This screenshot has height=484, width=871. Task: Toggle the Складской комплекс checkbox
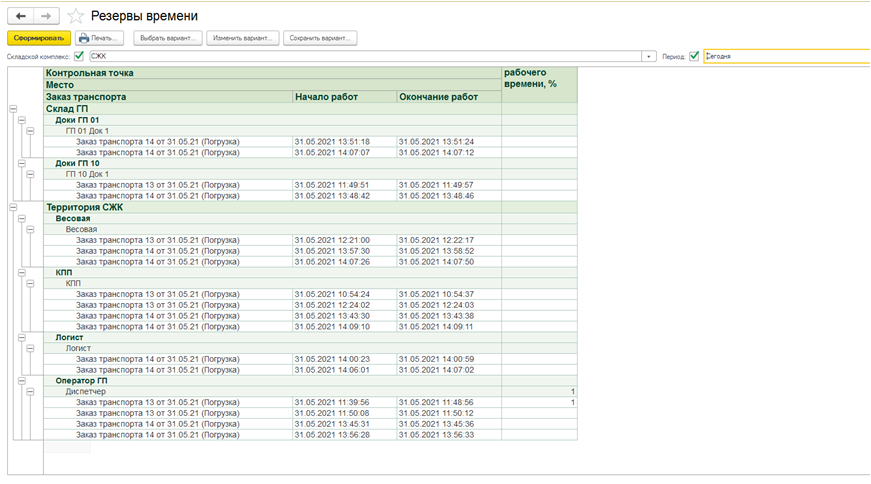[x=79, y=56]
